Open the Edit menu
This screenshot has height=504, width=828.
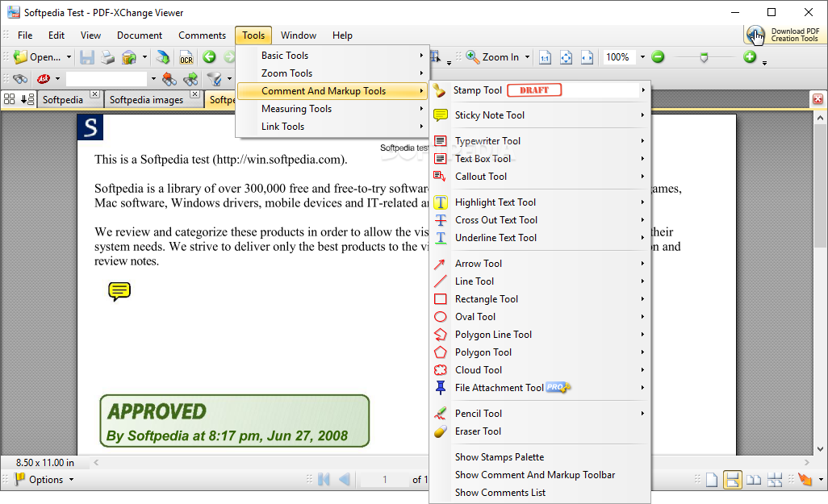(56, 35)
